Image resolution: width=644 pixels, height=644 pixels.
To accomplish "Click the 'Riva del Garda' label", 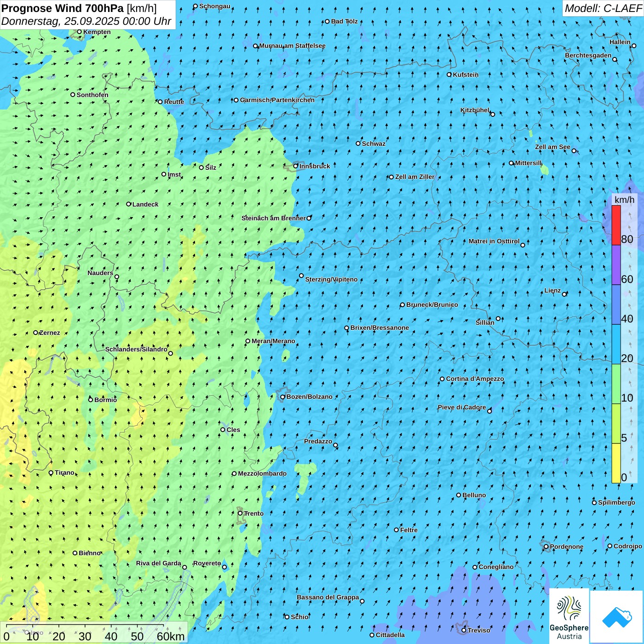I will (x=159, y=563).
